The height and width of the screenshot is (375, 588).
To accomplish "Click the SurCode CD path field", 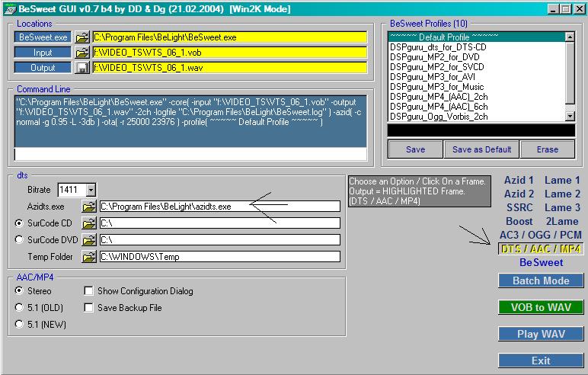I will pyautogui.click(x=220, y=223).
